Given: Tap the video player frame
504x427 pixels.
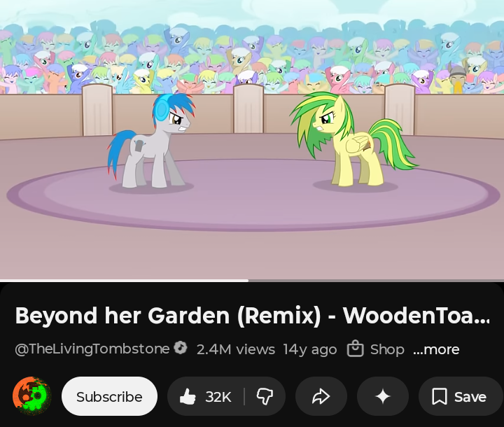Looking at the screenshot, I should (x=252, y=139).
